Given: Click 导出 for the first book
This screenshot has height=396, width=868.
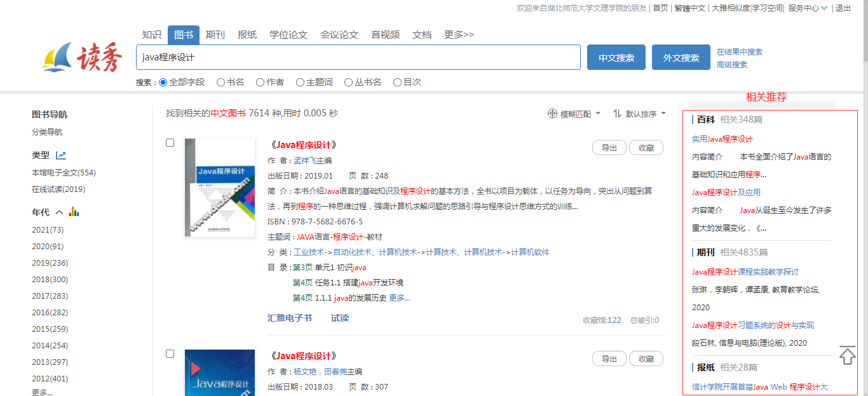Looking at the screenshot, I should (x=609, y=147).
